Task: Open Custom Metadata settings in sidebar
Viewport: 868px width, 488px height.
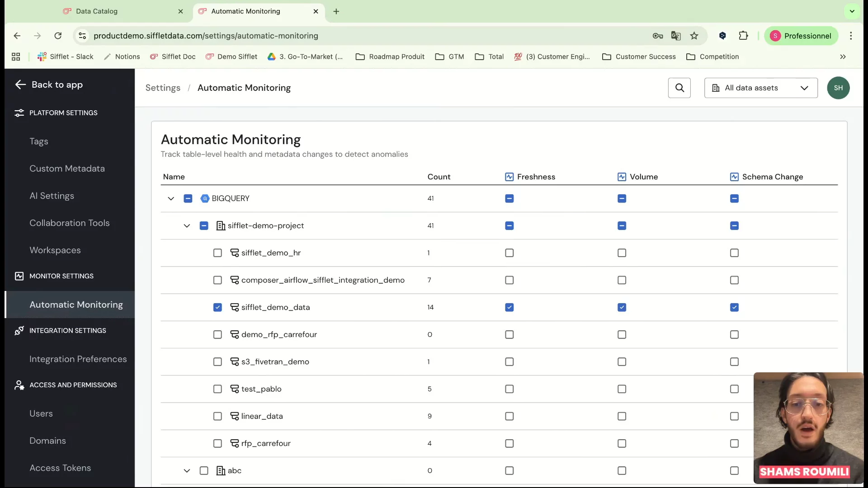Action: coord(67,169)
